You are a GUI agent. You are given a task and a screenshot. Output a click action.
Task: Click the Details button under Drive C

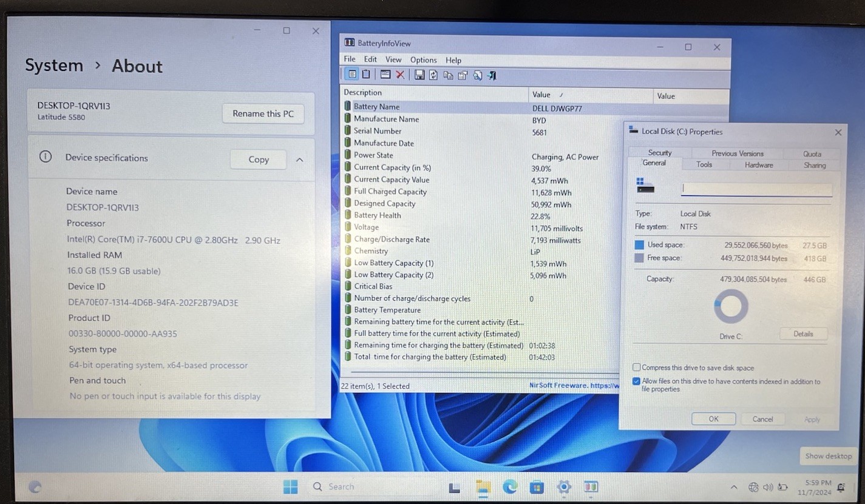pyautogui.click(x=803, y=334)
